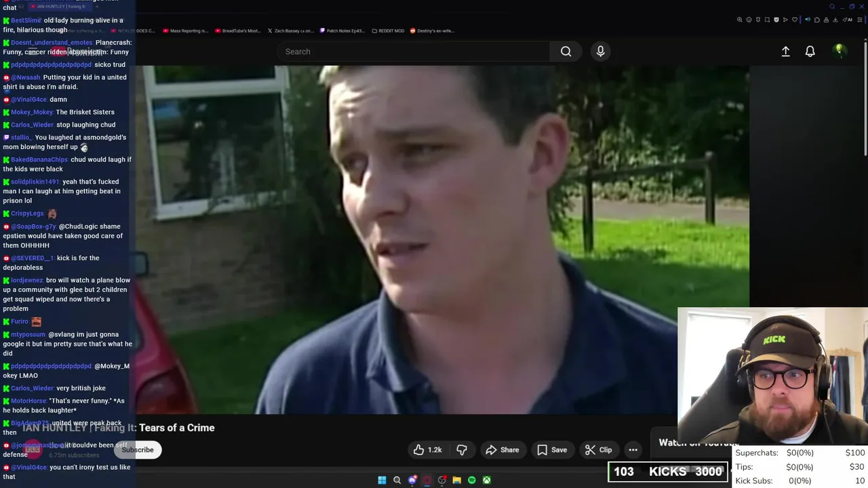Click username '@SoapBox-g7y' in chat
This screenshot has width=868, height=488.
click(33, 226)
